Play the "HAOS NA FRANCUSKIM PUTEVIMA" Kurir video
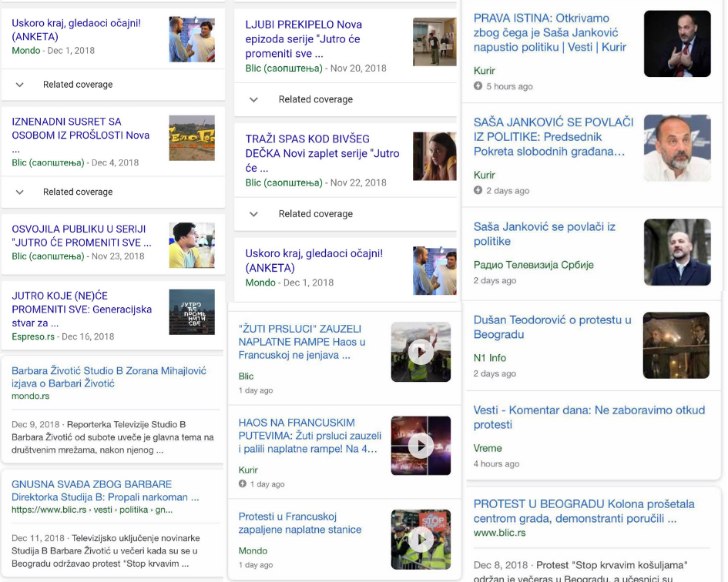This screenshot has height=582, width=728. tap(421, 446)
